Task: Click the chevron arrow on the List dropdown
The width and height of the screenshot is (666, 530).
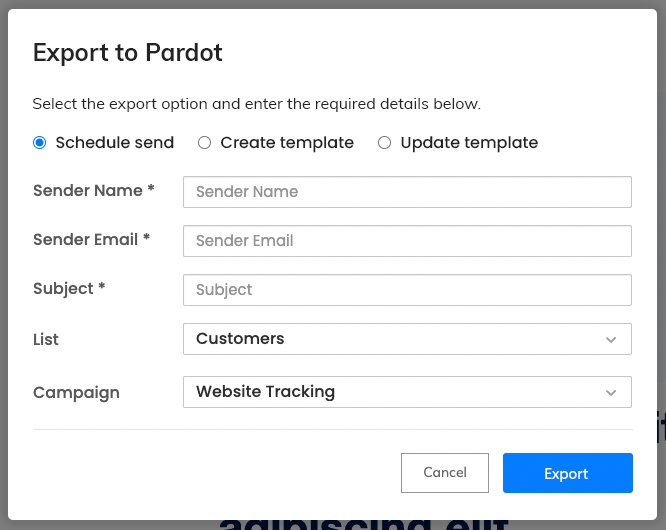Action: coord(611,340)
